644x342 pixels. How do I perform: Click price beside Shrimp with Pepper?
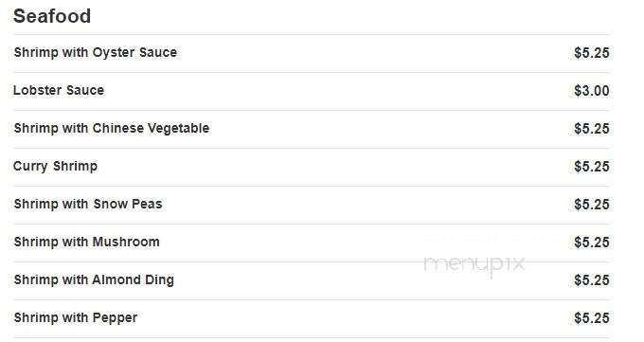coord(591,317)
